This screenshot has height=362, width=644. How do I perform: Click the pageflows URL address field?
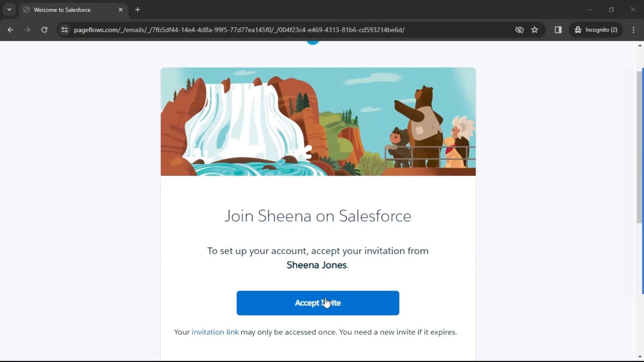point(239,30)
